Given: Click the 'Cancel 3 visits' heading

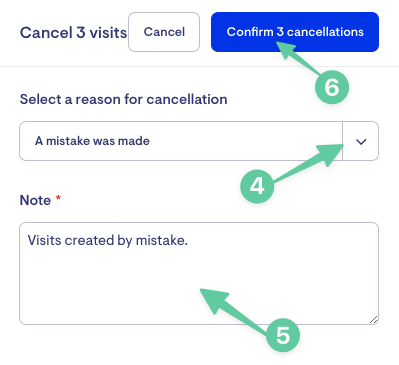Looking at the screenshot, I should click(x=73, y=33).
